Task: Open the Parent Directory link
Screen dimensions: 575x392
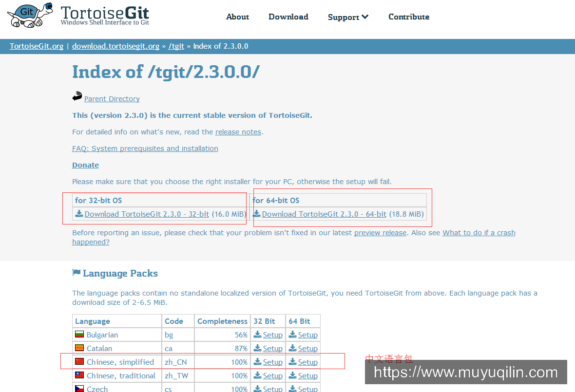Action: coord(112,99)
